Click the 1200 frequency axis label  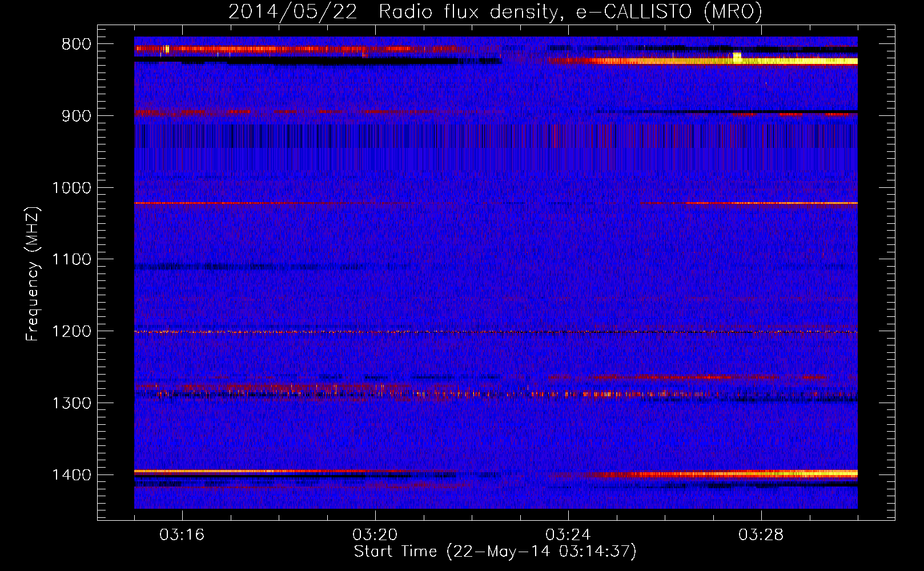pos(71,332)
